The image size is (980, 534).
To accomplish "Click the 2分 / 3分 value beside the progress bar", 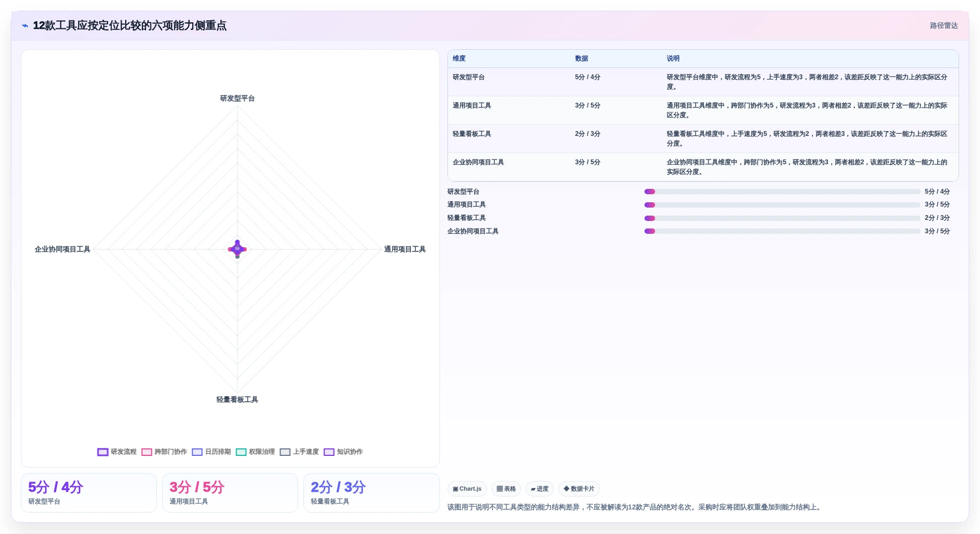I will tap(937, 218).
